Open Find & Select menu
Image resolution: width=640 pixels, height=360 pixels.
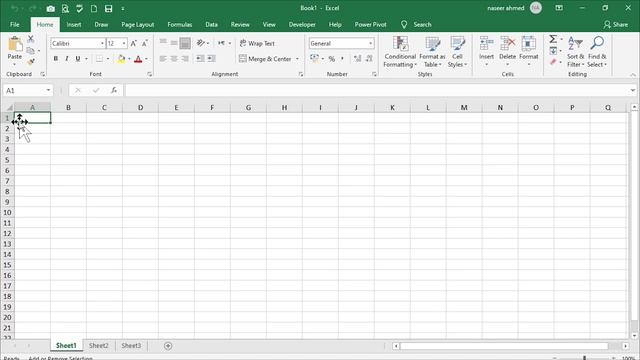597,52
